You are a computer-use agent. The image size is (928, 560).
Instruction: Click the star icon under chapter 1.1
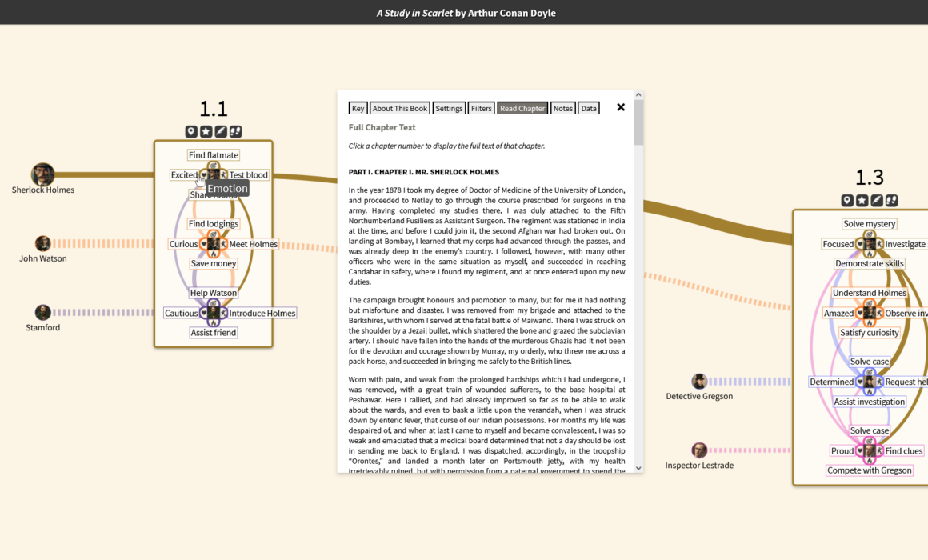[206, 132]
